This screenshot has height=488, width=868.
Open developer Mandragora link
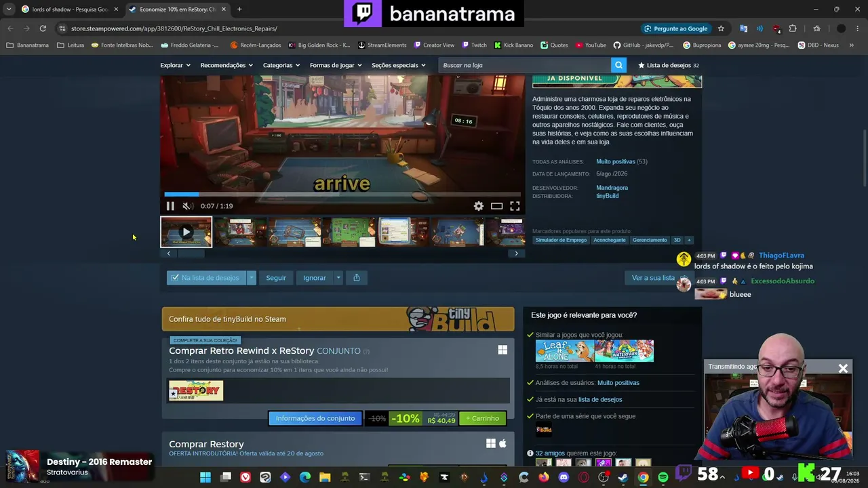click(x=612, y=188)
